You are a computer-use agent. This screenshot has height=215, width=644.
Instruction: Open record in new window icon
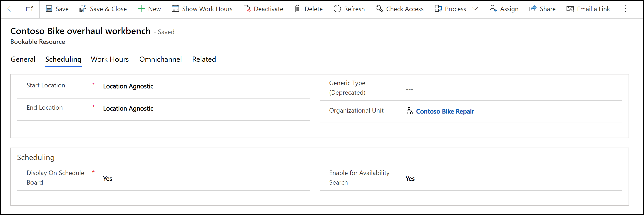(30, 9)
